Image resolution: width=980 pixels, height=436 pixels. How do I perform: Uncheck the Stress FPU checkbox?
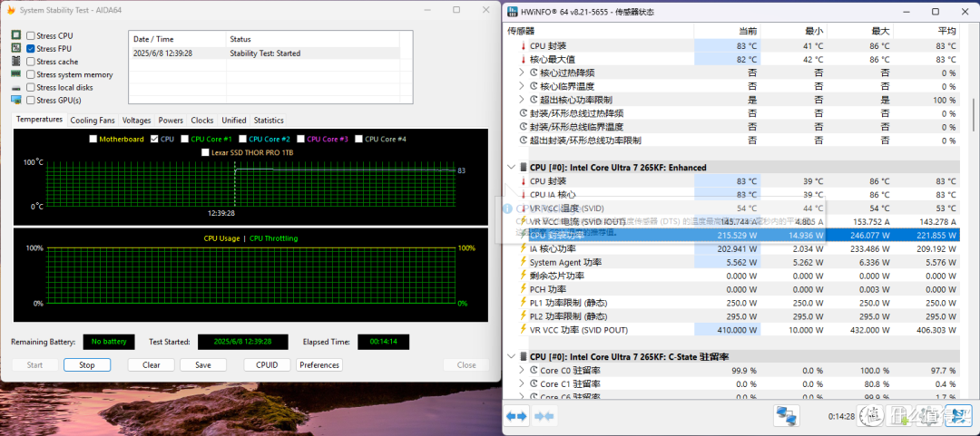click(x=31, y=49)
